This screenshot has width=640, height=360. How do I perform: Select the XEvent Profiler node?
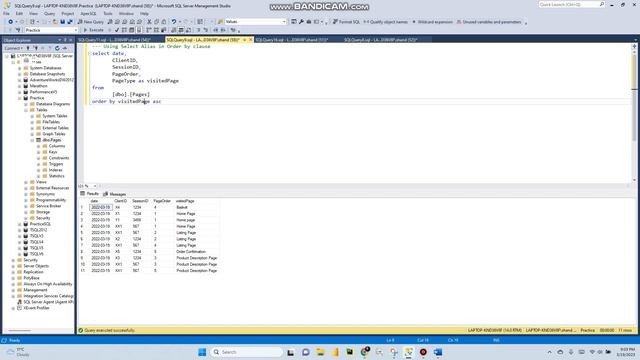pyautogui.click(x=36, y=308)
